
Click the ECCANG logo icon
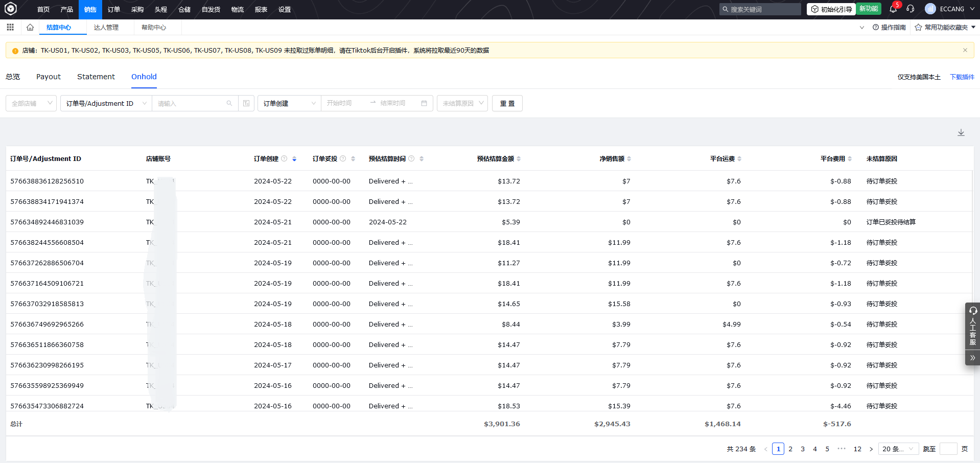pos(11,9)
